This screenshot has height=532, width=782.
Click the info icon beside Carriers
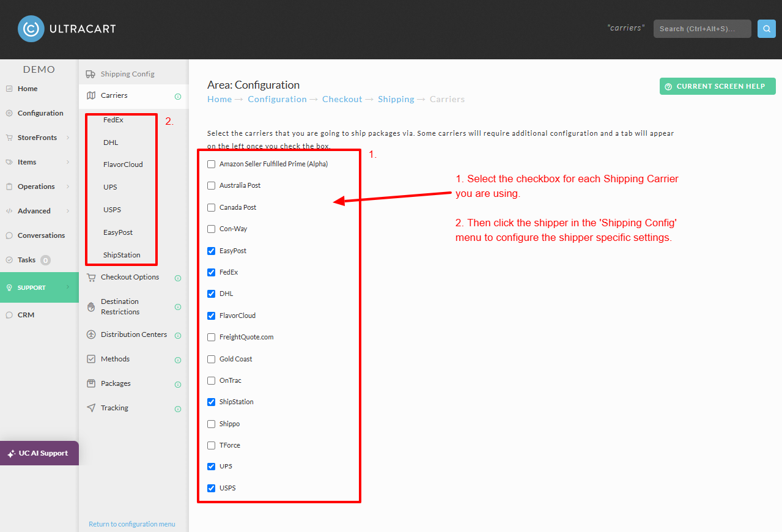(178, 97)
